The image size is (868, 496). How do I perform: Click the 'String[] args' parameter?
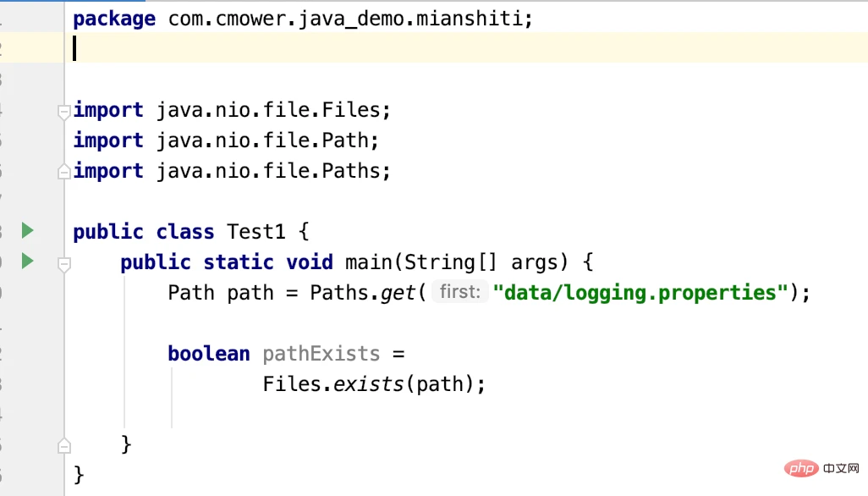[480, 262]
